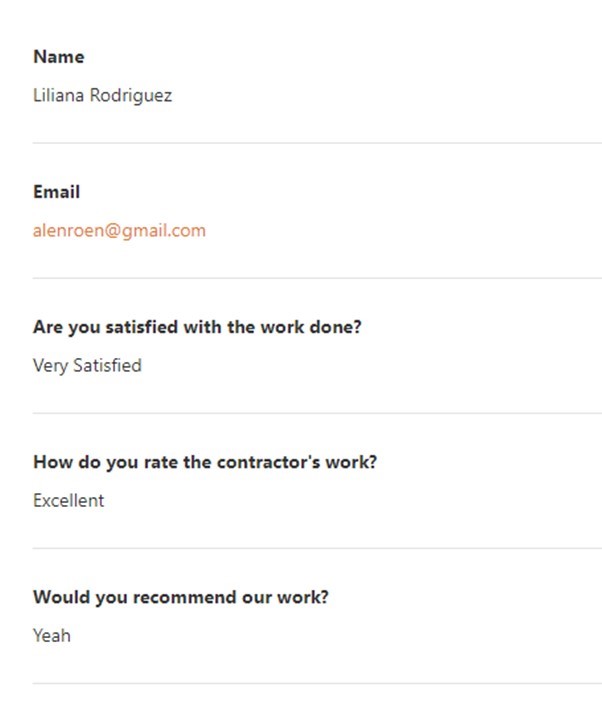Click the divider line below Excellent

(316, 548)
